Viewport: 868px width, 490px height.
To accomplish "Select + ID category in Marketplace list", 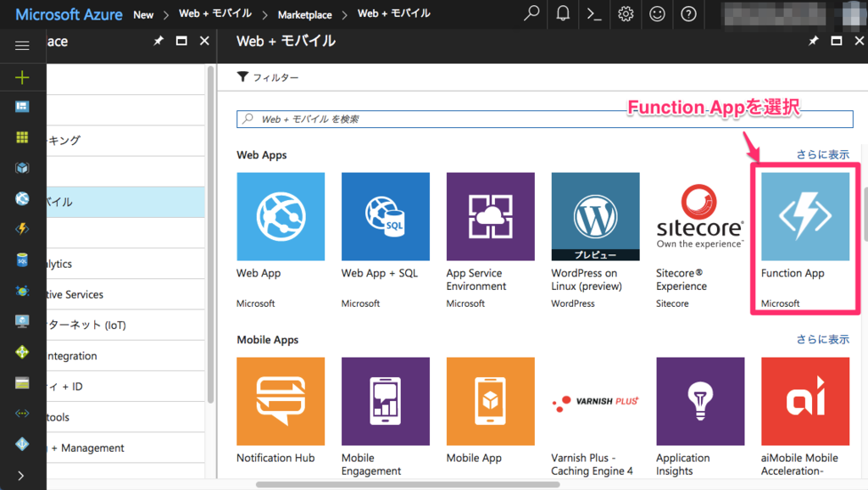I will pos(125,387).
